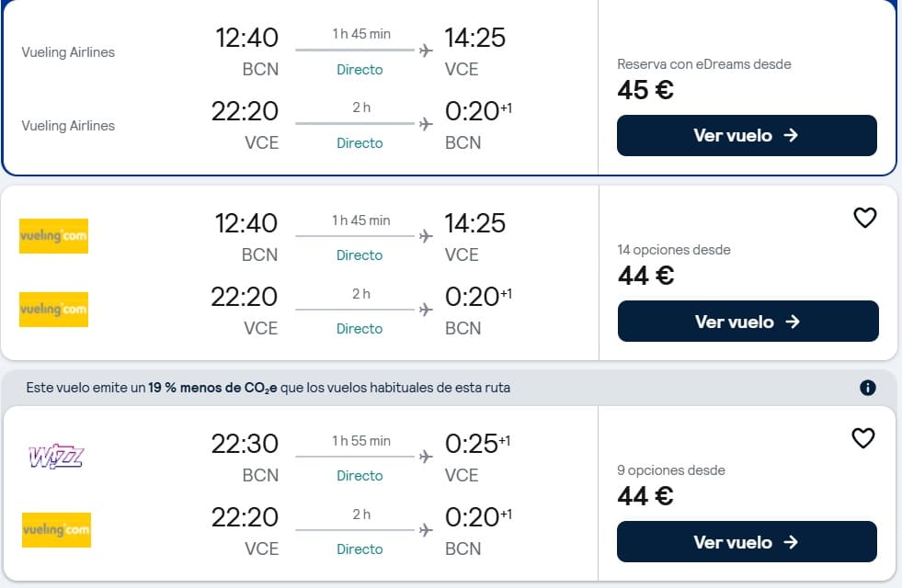Open CO2 emissions info icon
Image resolution: width=902 pixels, height=588 pixels.
pyautogui.click(x=867, y=388)
